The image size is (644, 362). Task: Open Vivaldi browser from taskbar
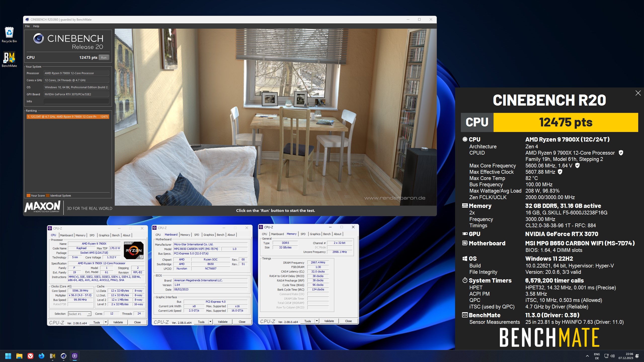[x=30, y=356]
